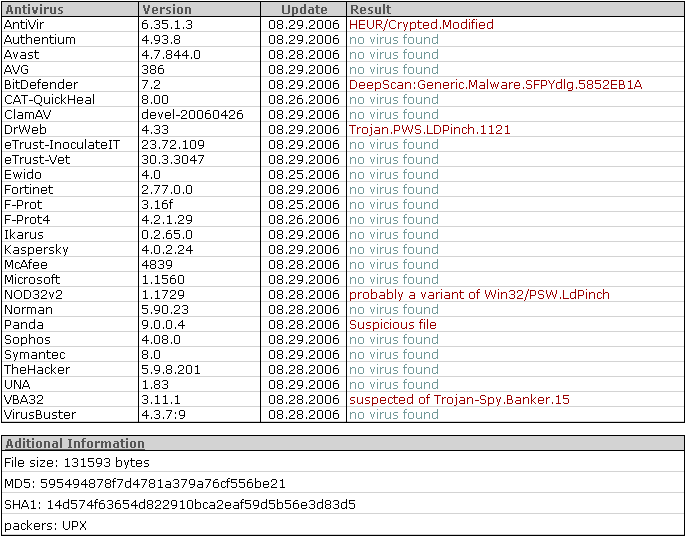This screenshot has height=537, width=686.
Task: Click F-Prot version 3.16f
Action: 158,204
